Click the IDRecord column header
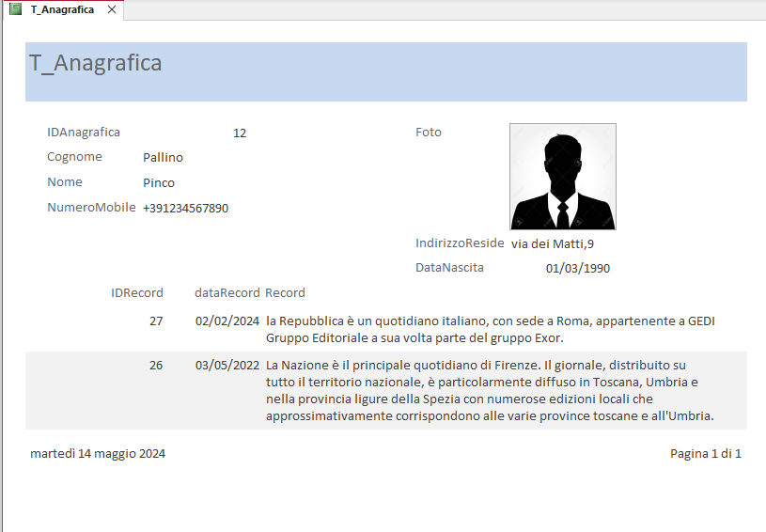Screen dimensions: 766x532 tap(137, 292)
